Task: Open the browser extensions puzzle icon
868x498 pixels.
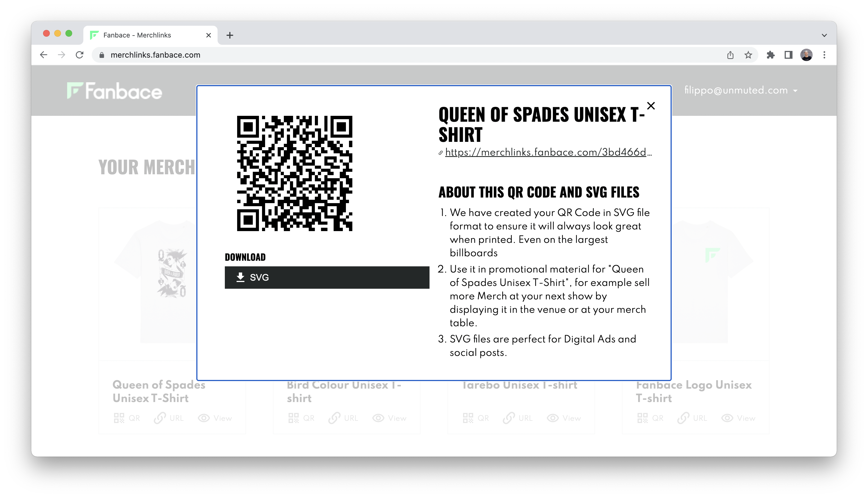Action: point(770,55)
